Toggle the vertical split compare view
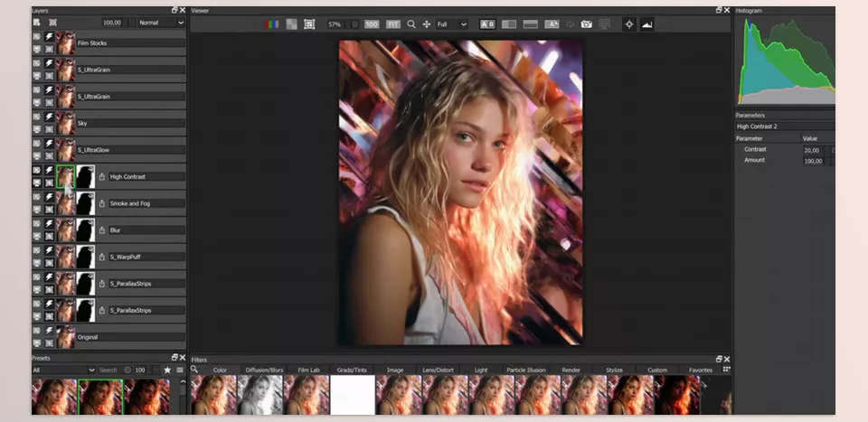Screen dimensions: 868x422 (x=531, y=24)
